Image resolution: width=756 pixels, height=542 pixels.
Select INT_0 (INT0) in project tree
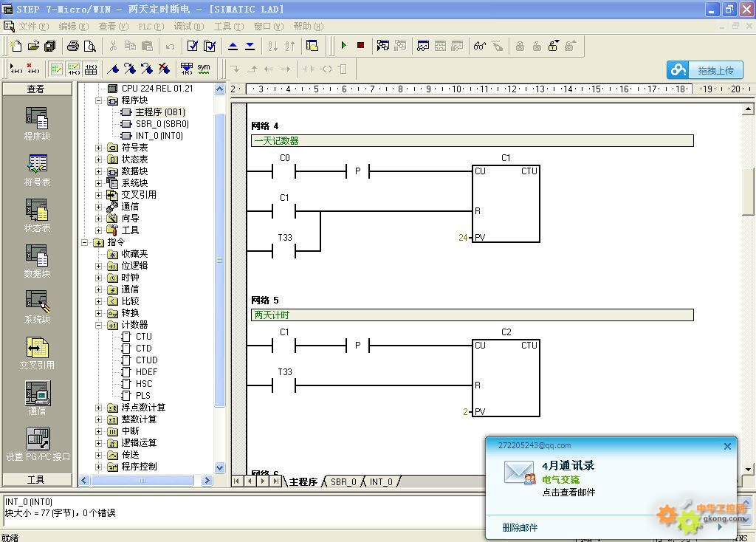click(159, 136)
